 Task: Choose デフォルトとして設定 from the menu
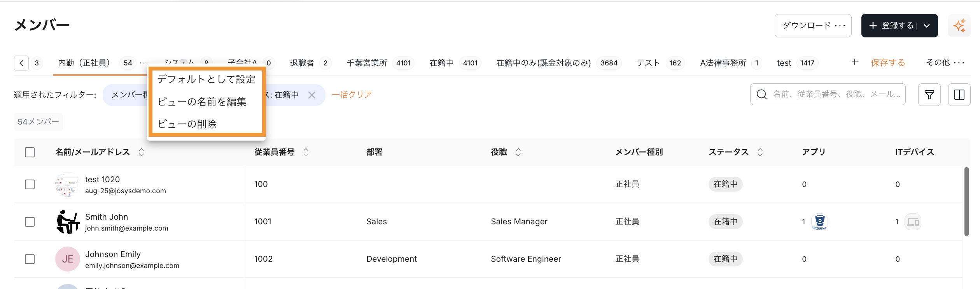[206, 79]
